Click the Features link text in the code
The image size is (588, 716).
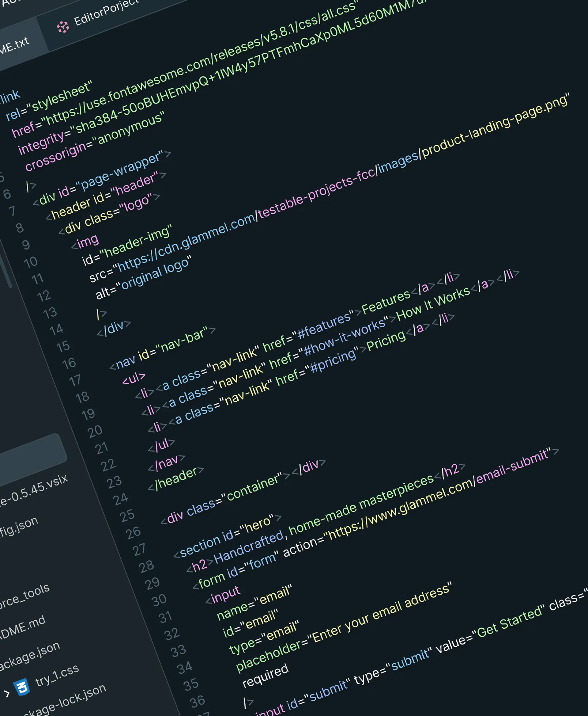(386, 302)
